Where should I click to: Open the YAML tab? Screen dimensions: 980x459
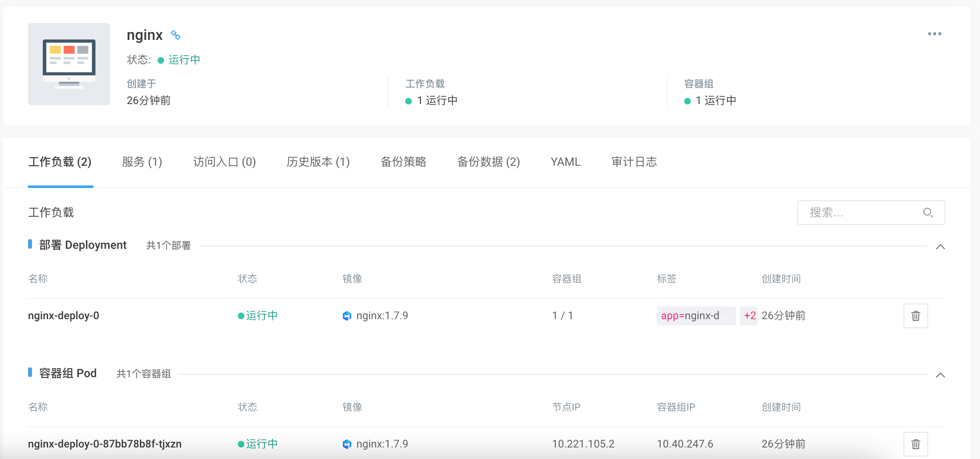click(565, 162)
